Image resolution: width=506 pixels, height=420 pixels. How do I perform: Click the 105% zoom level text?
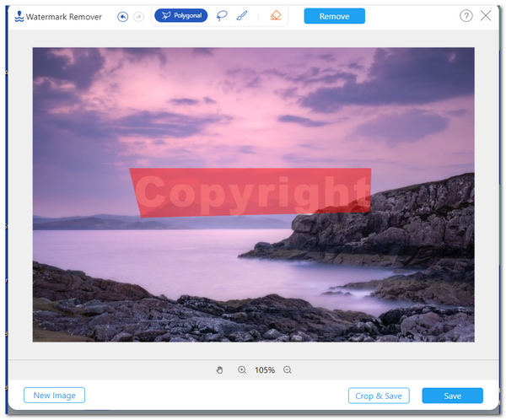(265, 370)
